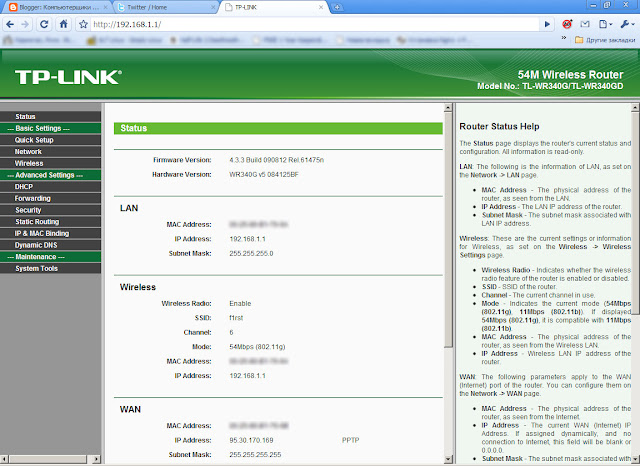Click the Blogger tab favicon
This screenshot has width=640, height=466.
(x=13, y=7)
